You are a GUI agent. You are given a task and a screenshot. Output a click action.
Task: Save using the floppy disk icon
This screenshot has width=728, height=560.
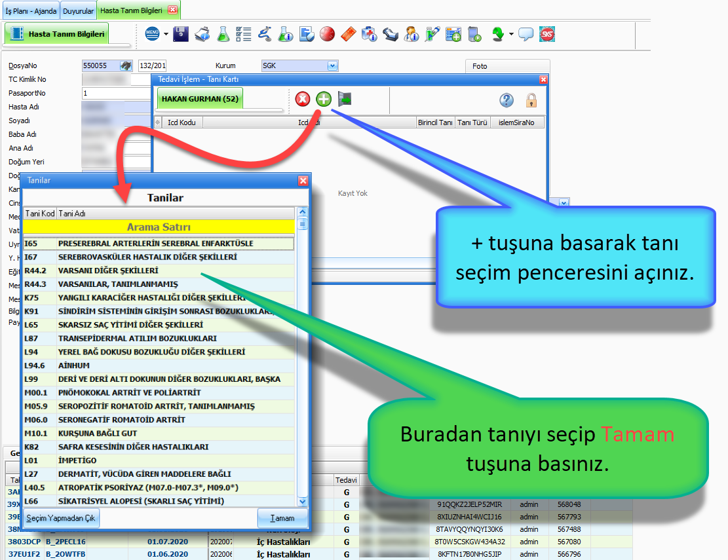point(181,34)
